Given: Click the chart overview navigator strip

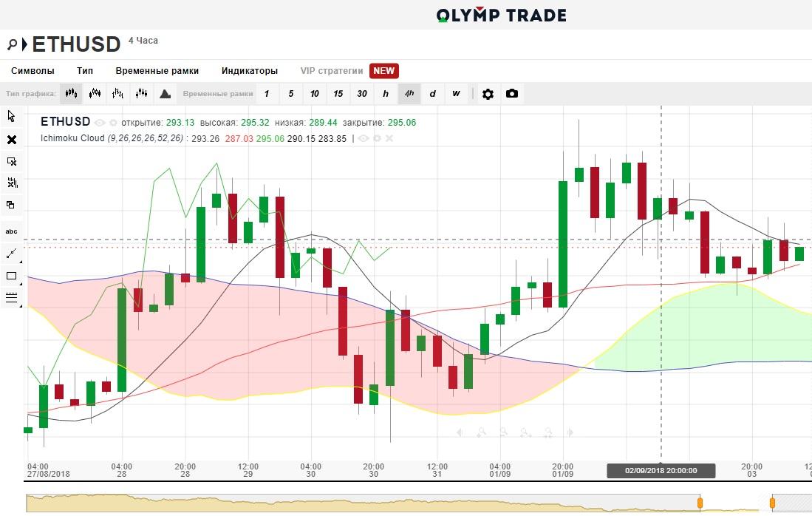Looking at the screenshot, I should [x=419, y=503].
